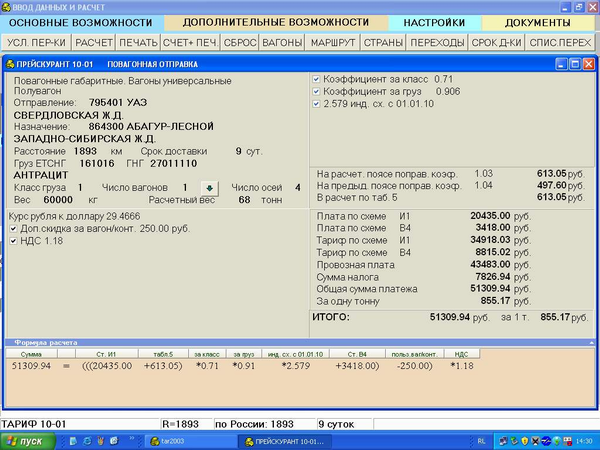Click the ИТОГО total 51309.94
Image resolution: width=600 pixels, height=450 pixels.
tap(450, 317)
